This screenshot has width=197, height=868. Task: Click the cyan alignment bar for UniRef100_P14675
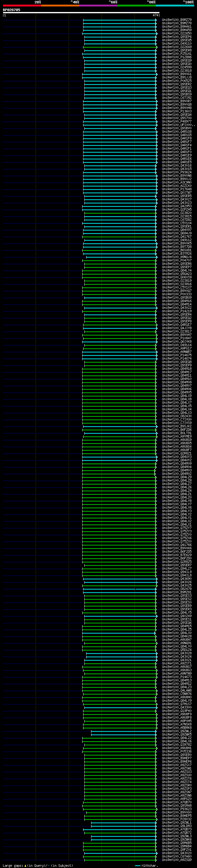[119, 355]
